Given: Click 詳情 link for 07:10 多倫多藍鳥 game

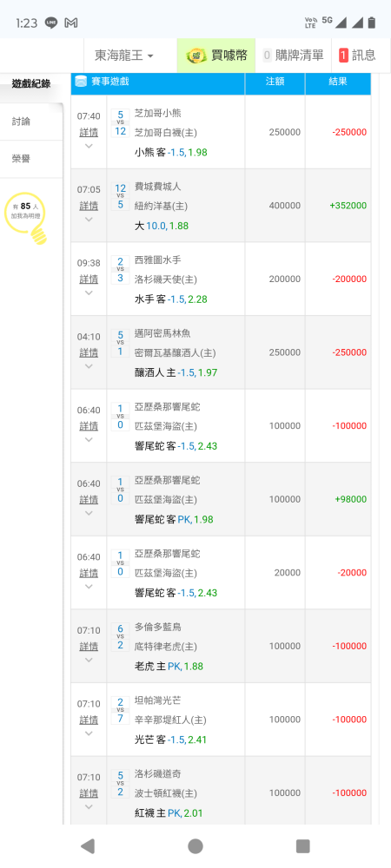Looking at the screenshot, I should [x=89, y=646].
